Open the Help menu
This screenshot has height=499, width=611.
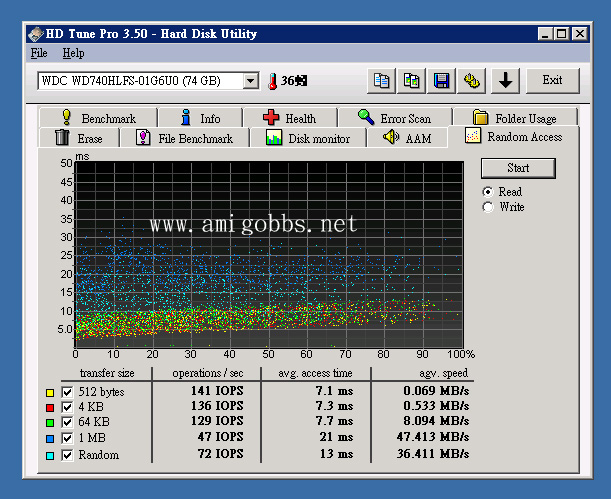coord(73,53)
